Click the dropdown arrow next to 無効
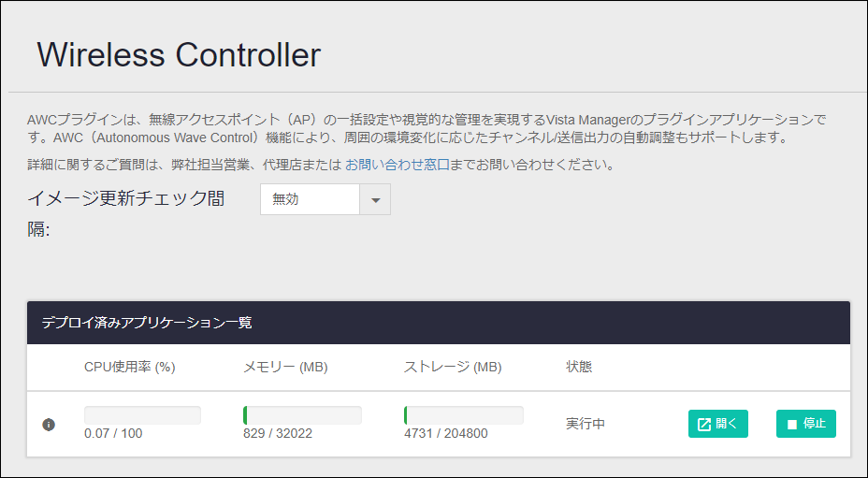Image resolution: width=868 pixels, height=478 pixels. pyautogui.click(x=375, y=199)
